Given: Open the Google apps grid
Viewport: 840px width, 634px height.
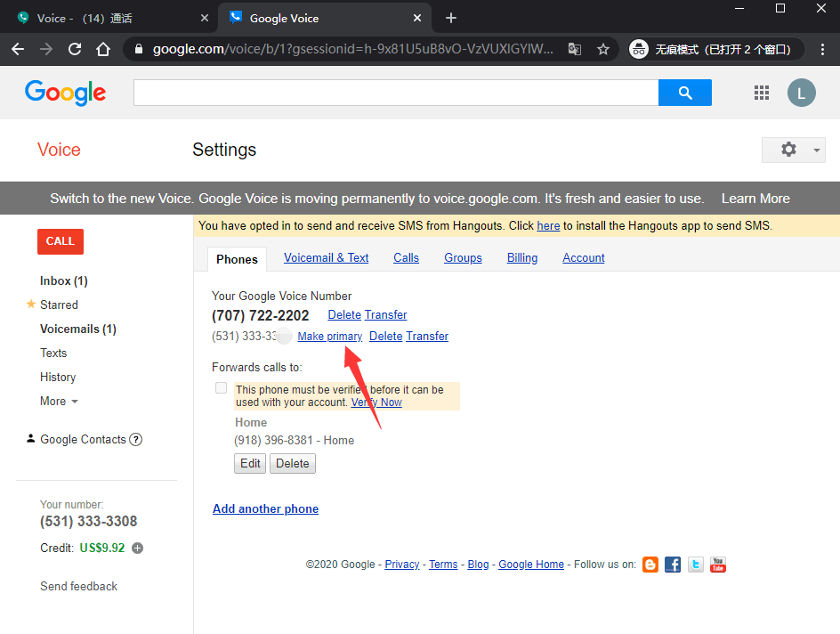Looking at the screenshot, I should click(x=761, y=93).
